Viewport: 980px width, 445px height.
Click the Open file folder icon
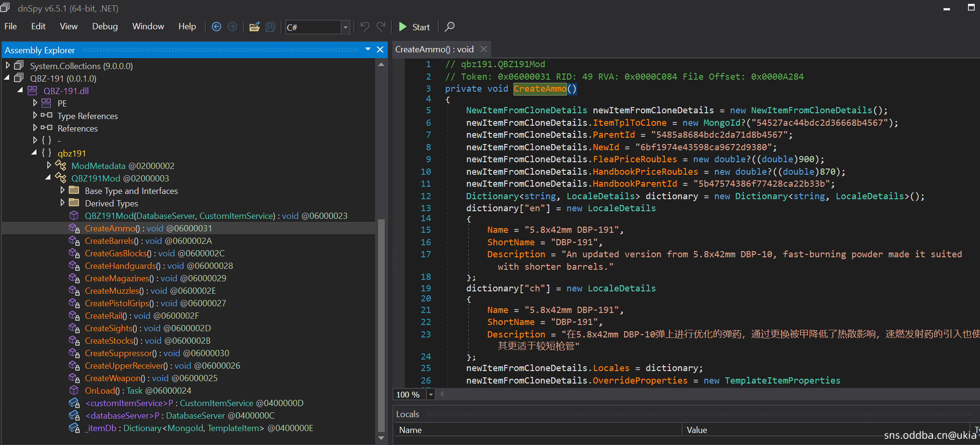254,27
